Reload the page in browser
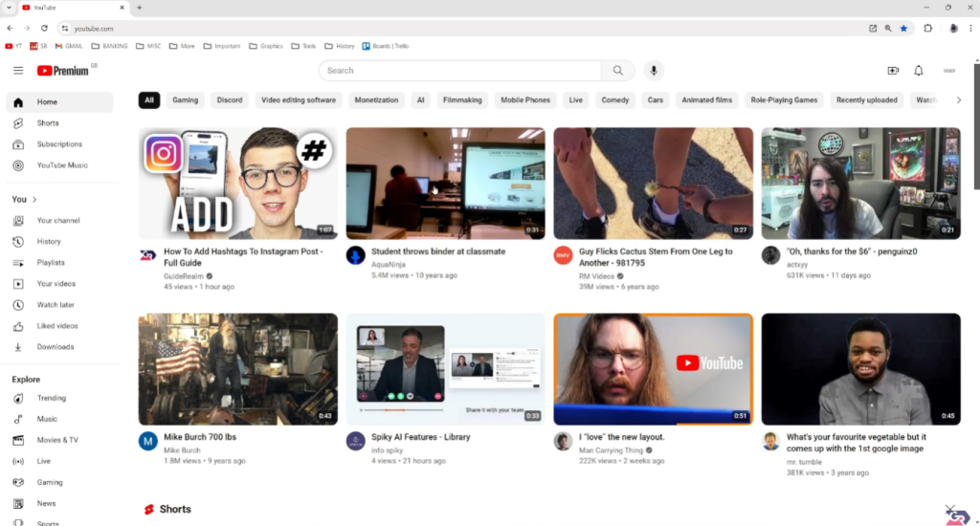This screenshot has height=526, width=980. tap(44, 28)
